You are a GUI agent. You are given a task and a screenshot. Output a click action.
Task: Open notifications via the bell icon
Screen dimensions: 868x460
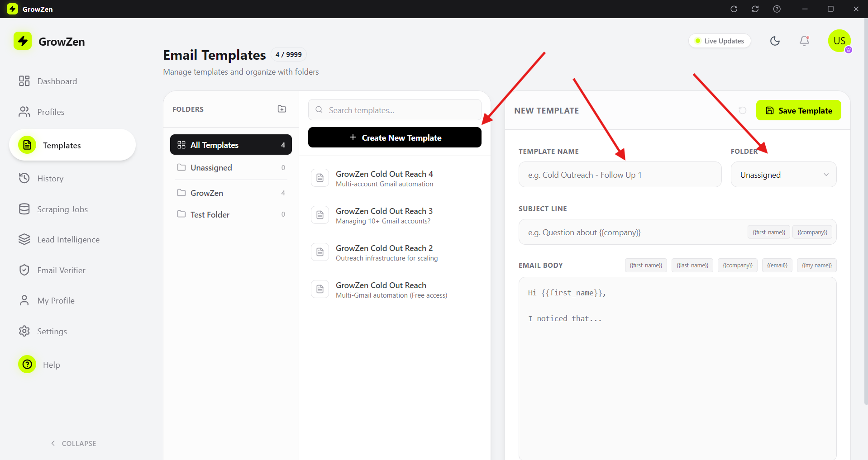[x=804, y=41]
